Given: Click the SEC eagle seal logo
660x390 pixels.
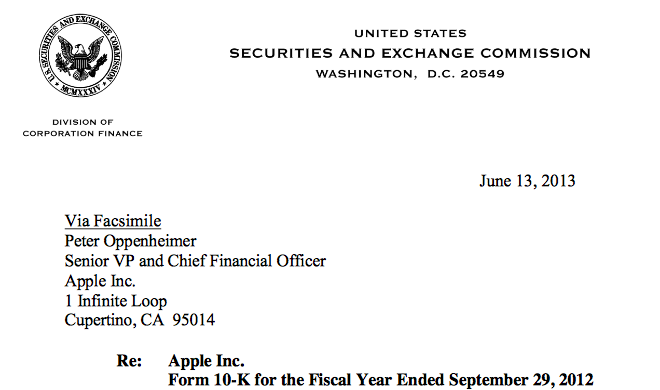Looking at the screenshot, I should click(81, 55).
